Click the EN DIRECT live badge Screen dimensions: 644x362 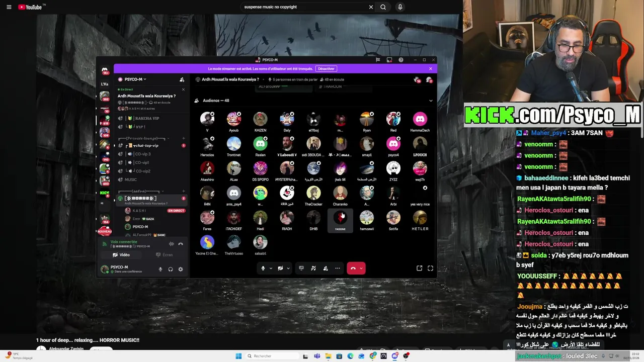176,211
